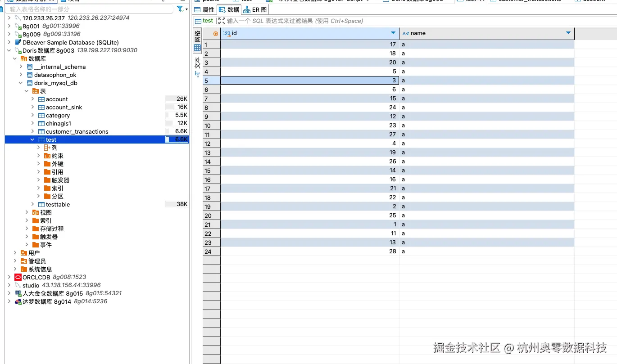Viewport: 617px width, 364px height.
Task: Open the filter funnel icon above database tree
Action: pyautogui.click(x=180, y=9)
